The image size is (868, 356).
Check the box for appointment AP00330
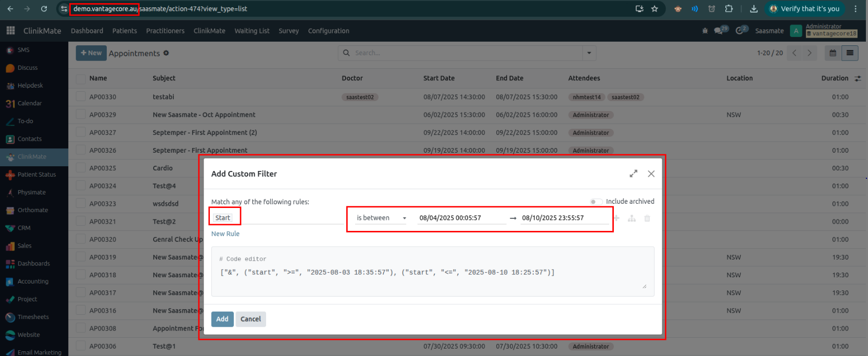[x=81, y=96]
